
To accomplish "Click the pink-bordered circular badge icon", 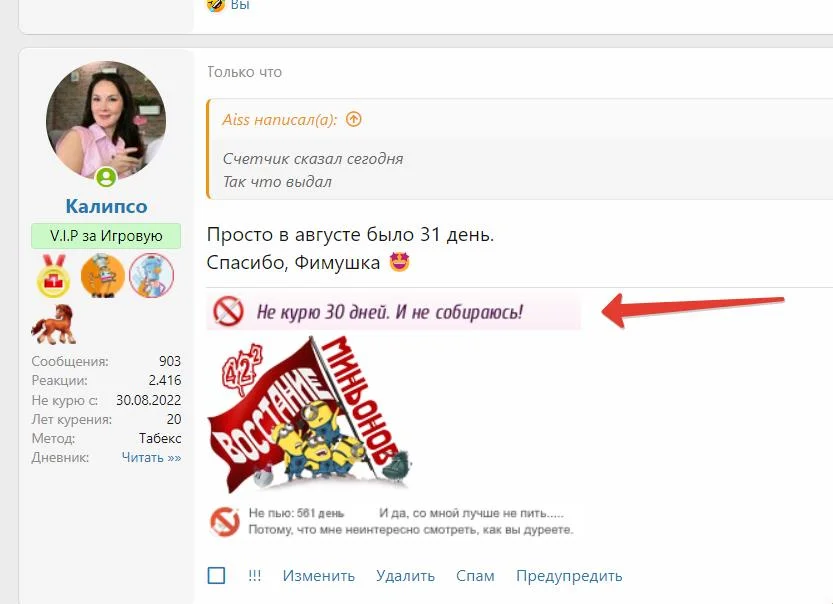I will click(151, 275).
